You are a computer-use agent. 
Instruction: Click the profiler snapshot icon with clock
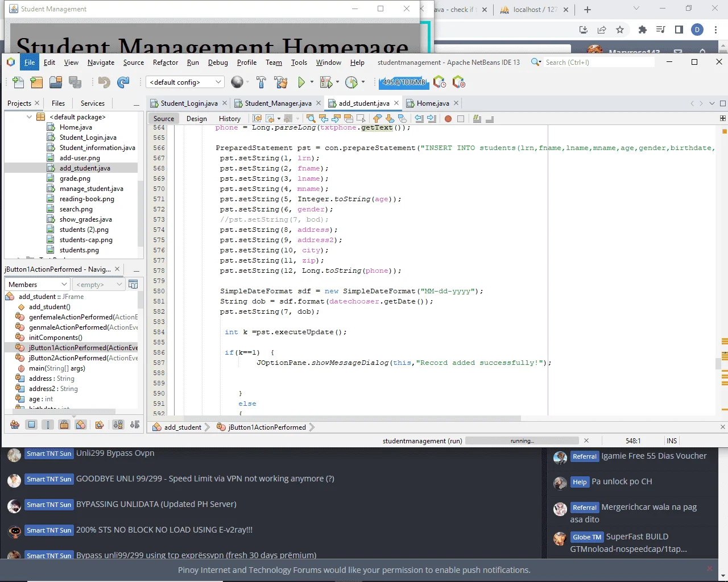pos(440,82)
